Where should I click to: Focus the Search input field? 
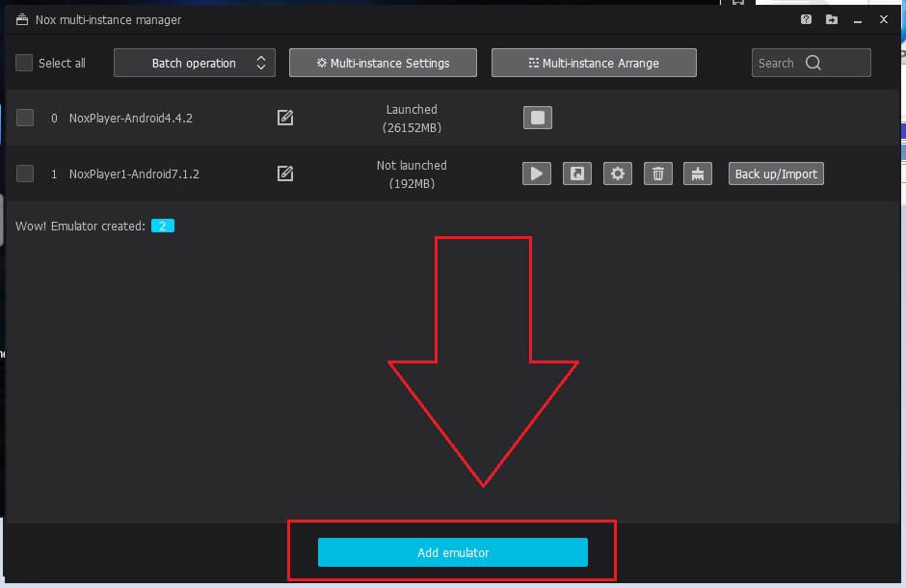coord(811,63)
